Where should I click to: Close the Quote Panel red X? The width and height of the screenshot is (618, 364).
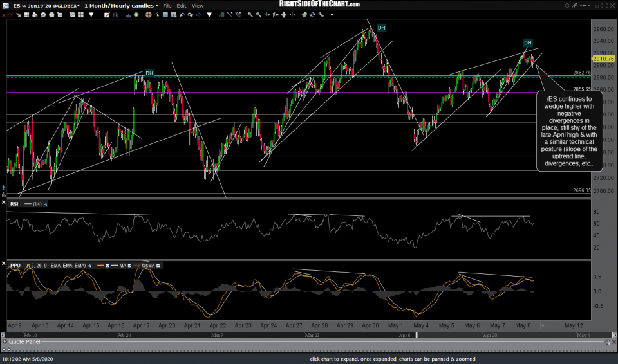pos(614,342)
